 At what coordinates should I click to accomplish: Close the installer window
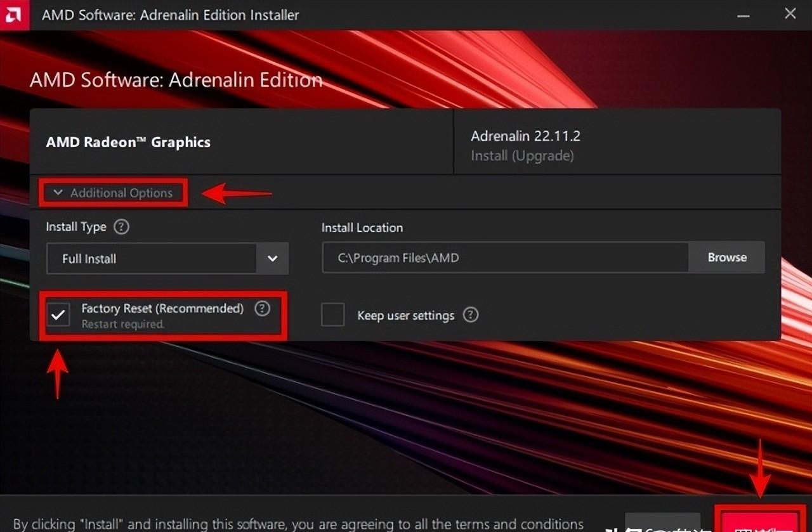click(x=790, y=13)
